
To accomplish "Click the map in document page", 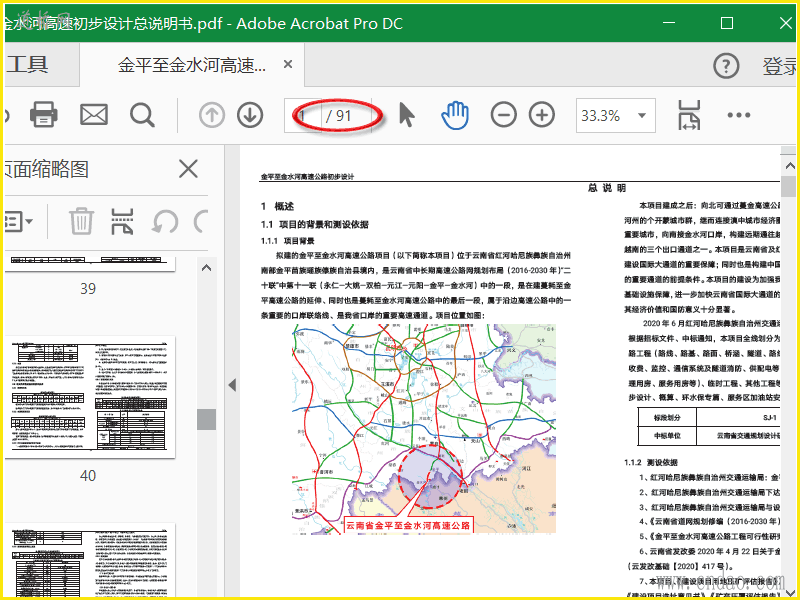I will coord(423,429).
